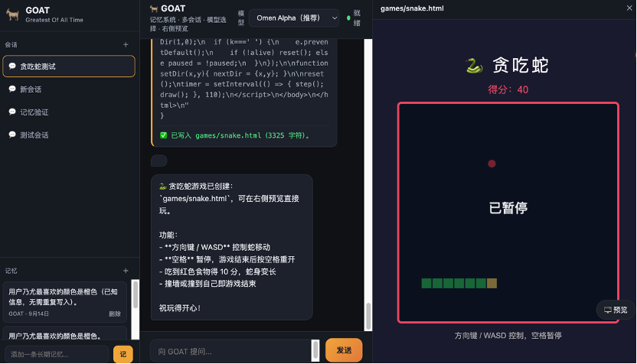Focus the 添加一条长期记忆 input field

[57, 354]
